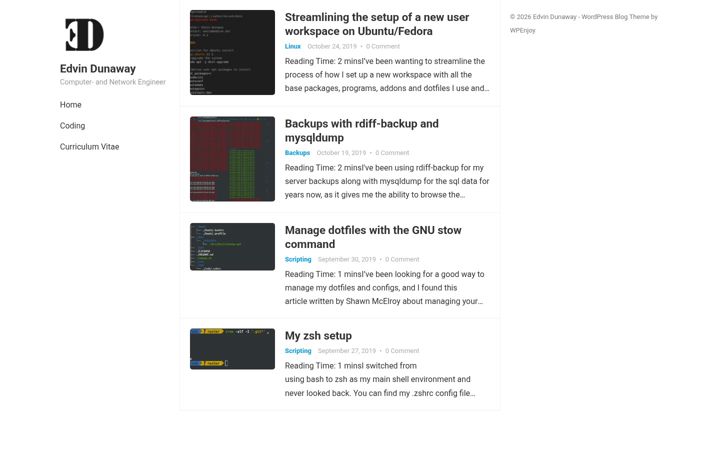Open 'My zsh setup' post title
This screenshot has height=450, width=720.
click(x=318, y=336)
